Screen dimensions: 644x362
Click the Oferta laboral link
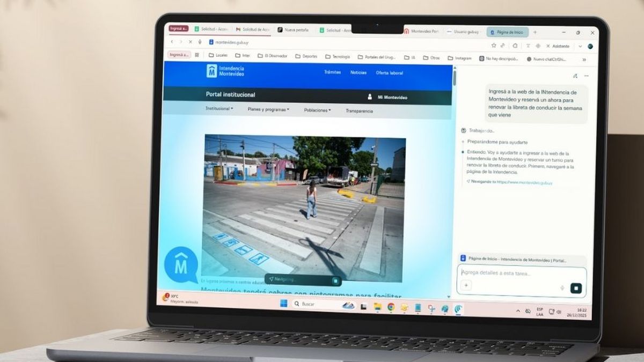tap(389, 73)
